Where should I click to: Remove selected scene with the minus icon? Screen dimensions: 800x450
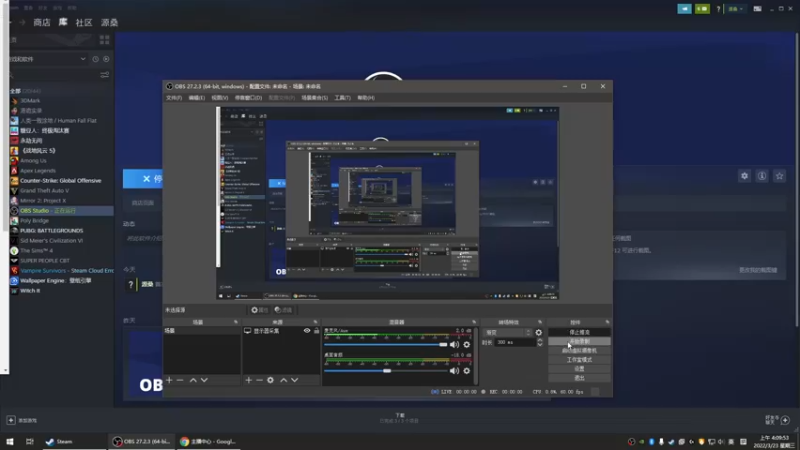(180, 380)
